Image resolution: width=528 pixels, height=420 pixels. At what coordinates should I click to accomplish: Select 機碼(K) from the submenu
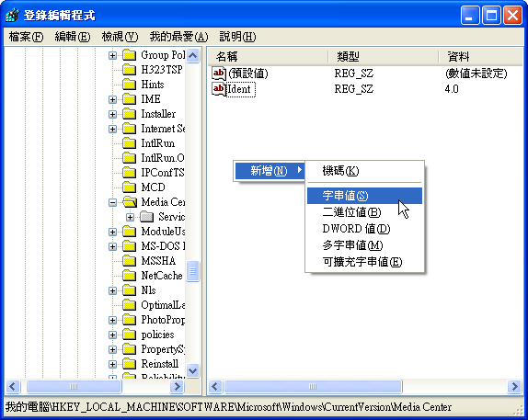pyautogui.click(x=364, y=171)
